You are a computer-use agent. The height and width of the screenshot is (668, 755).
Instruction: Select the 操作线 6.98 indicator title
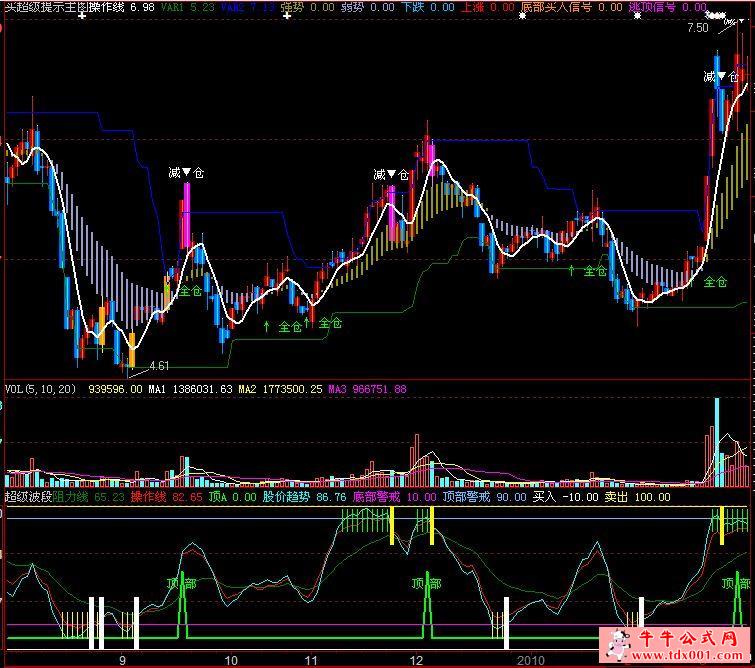tap(124, 7)
